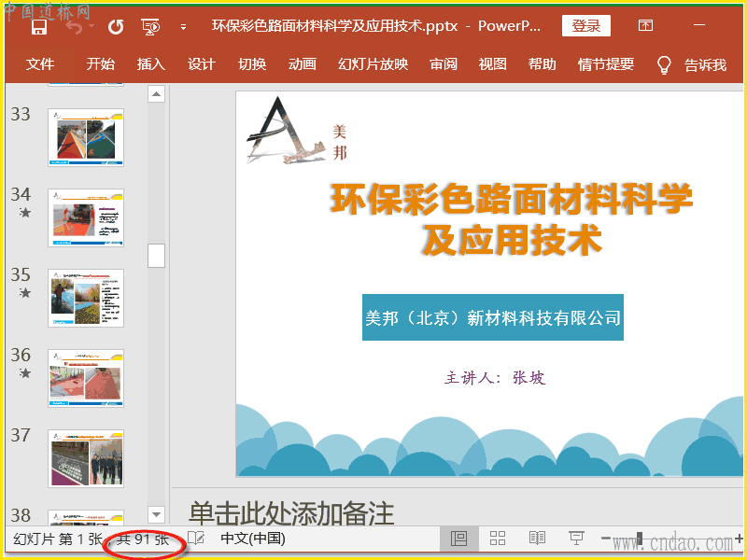Minimize the PowerPoint window

click(x=698, y=25)
